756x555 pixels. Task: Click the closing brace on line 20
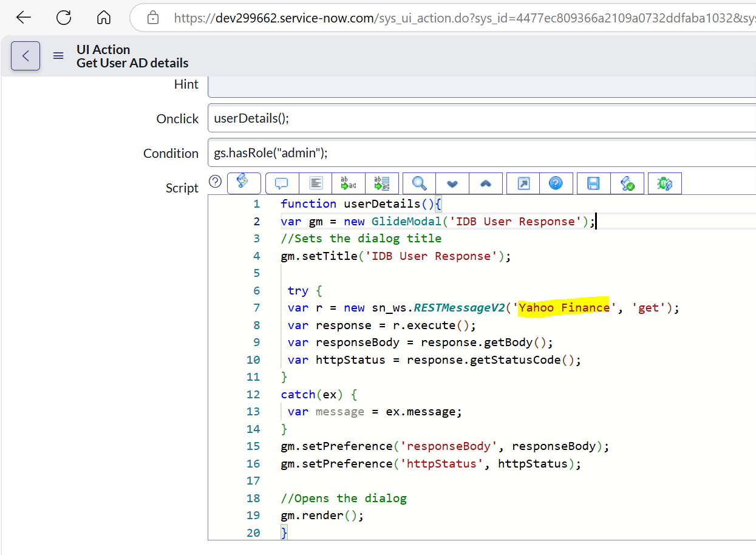coord(284,533)
